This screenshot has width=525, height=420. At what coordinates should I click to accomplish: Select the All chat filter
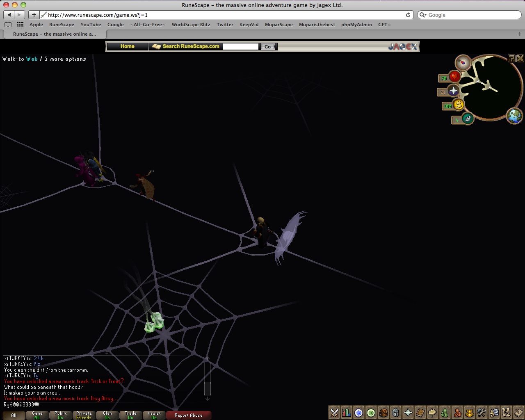click(x=14, y=415)
